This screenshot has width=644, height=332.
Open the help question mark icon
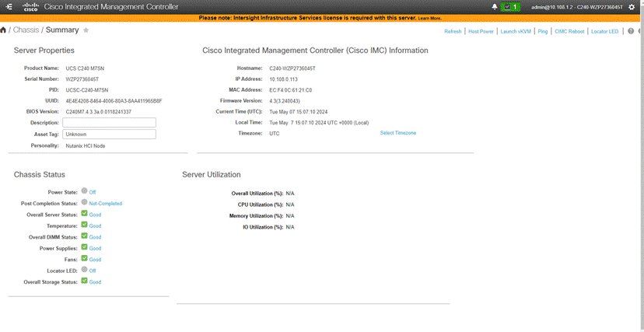pyautogui.click(x=631, y=31)
